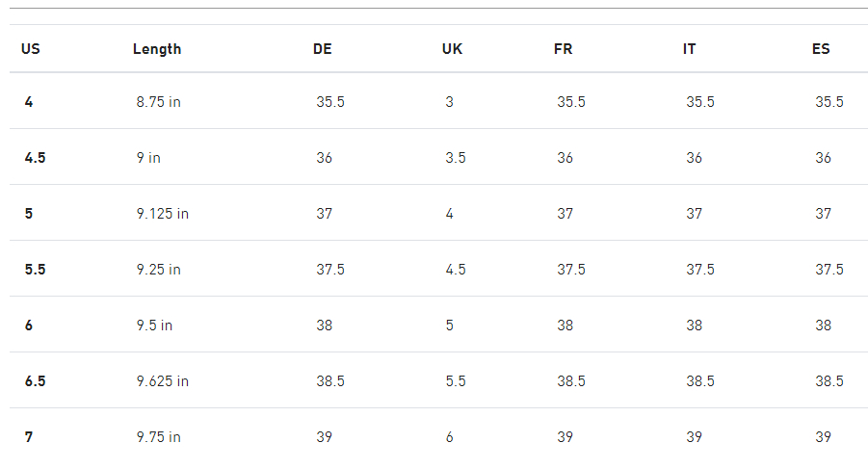
Task: Select the DE column header
Action: coord(322,49)
